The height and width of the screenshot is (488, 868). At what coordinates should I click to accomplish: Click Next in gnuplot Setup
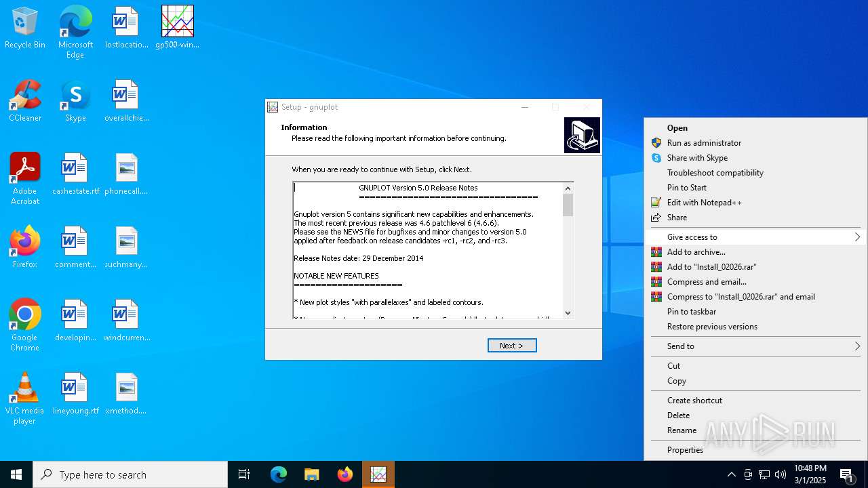pos(512,346)
